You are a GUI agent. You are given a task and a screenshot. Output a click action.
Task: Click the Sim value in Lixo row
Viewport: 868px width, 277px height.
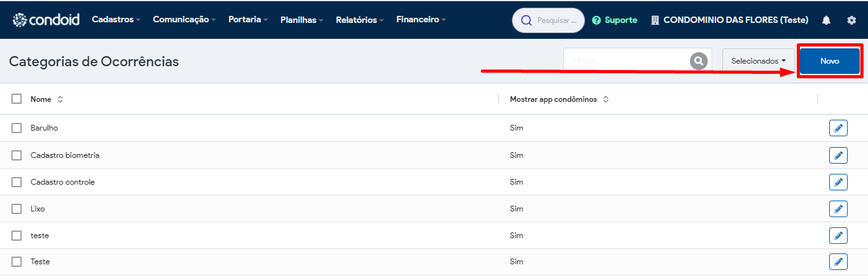click(x=516, y=209)
